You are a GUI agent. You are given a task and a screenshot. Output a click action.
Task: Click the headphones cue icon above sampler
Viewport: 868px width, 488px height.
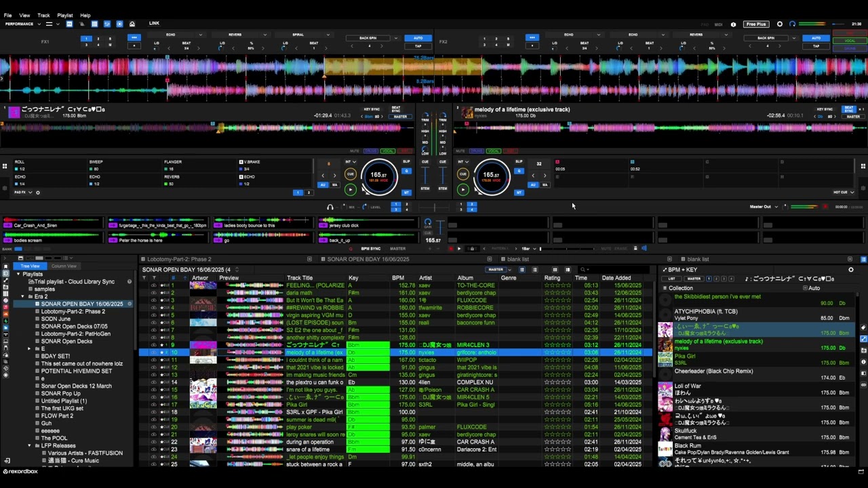click(x=330, y=207)
